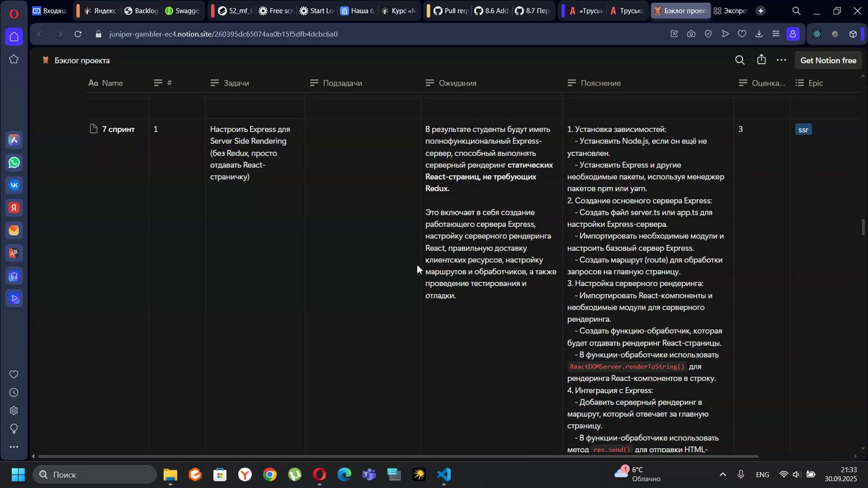Reload the current Notion page
This screenshot has width=868, height=488.
pyautogui.click(x=78, y=34)
